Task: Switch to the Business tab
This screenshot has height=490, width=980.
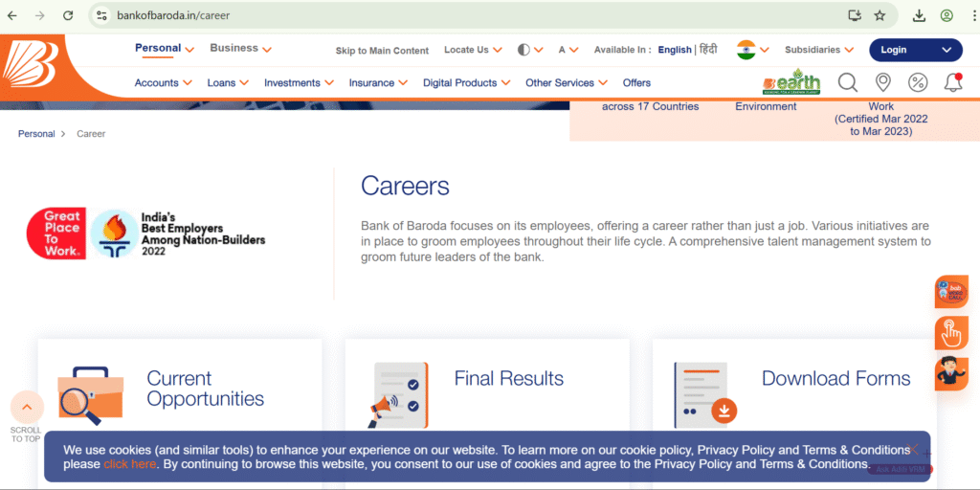Action: (240, 48)
